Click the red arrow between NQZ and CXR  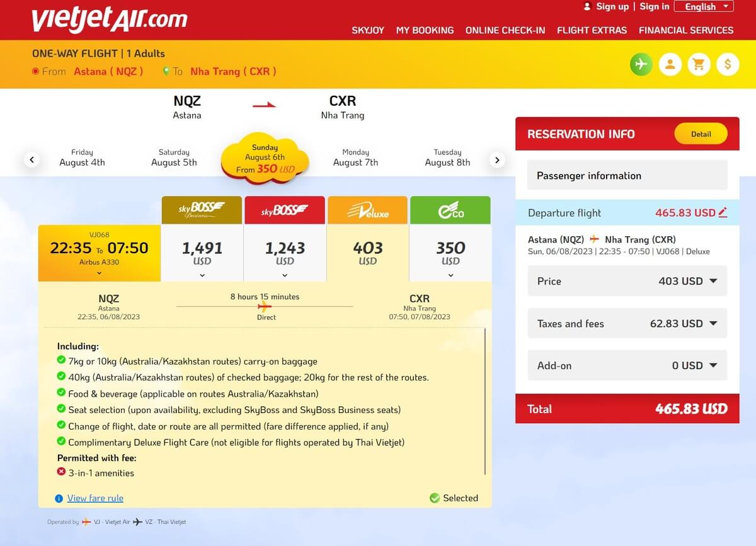pyautogui.click(x=265, y=105)
